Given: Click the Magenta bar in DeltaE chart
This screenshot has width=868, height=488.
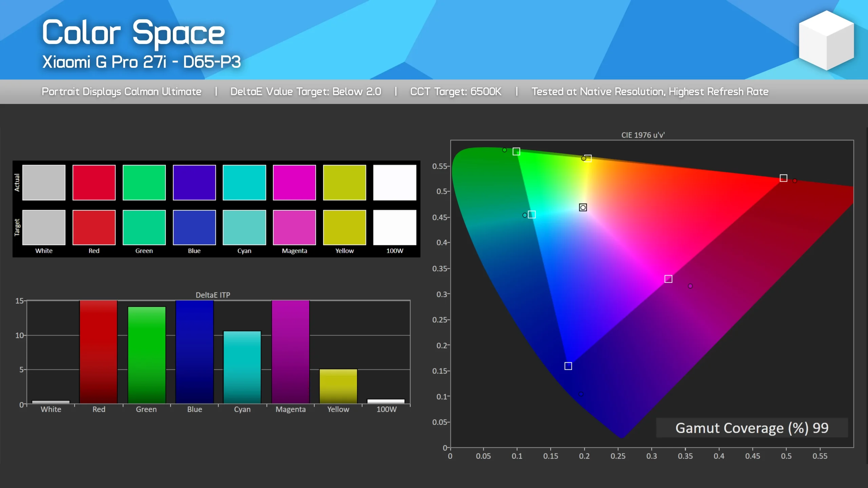Looking at the screenshot, I should pyautogui.click(x=290, y=352).
